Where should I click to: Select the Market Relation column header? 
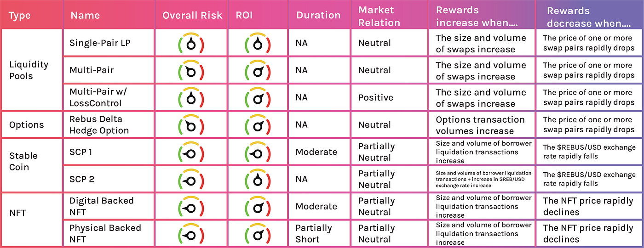(379, 16)
